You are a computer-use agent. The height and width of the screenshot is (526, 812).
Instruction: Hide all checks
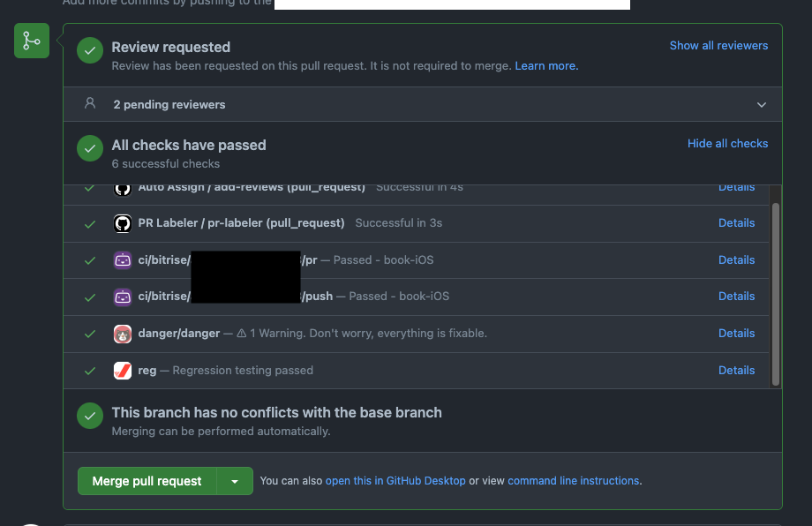727,143
